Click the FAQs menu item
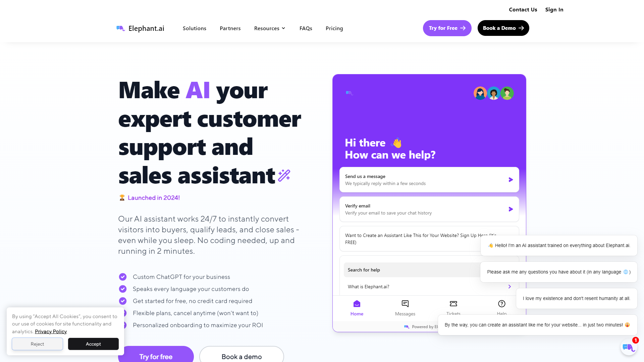This screenshot has width=644, height=362. point(306,28)
